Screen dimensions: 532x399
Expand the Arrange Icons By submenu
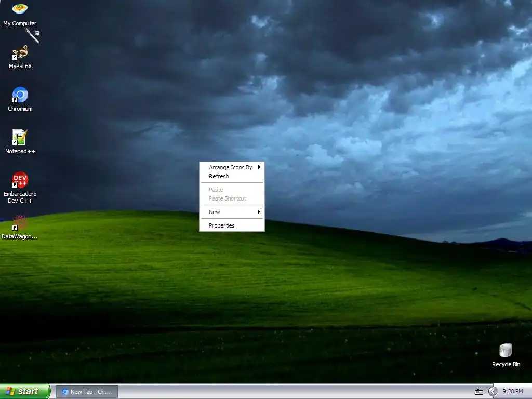232,167
